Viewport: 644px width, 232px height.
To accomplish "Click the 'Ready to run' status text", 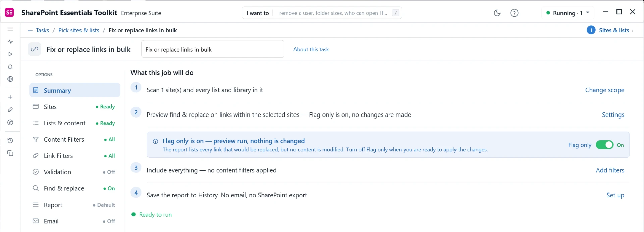I will click(x=155, y=215).
